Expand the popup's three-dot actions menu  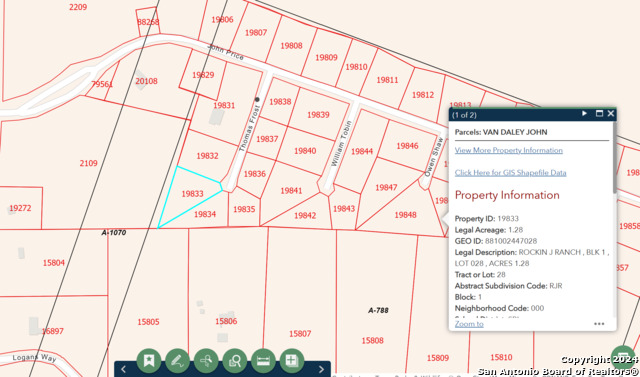point(599,324)
